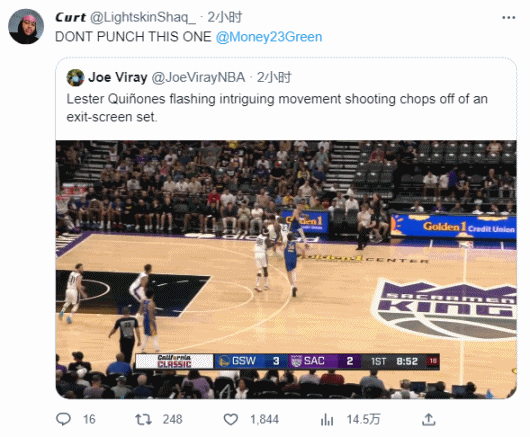Open the quoted tweet text about Lester Quiñones

coord(277,108)
